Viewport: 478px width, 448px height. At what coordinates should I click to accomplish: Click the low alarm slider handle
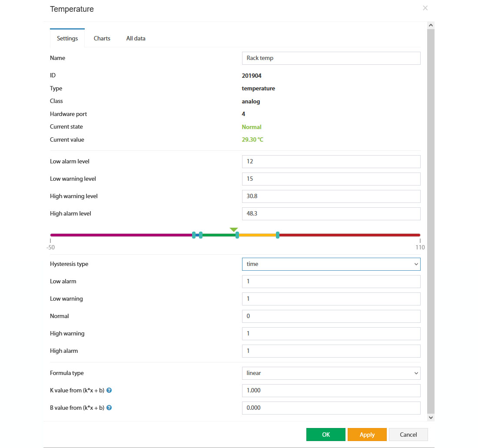click(194, 235)
